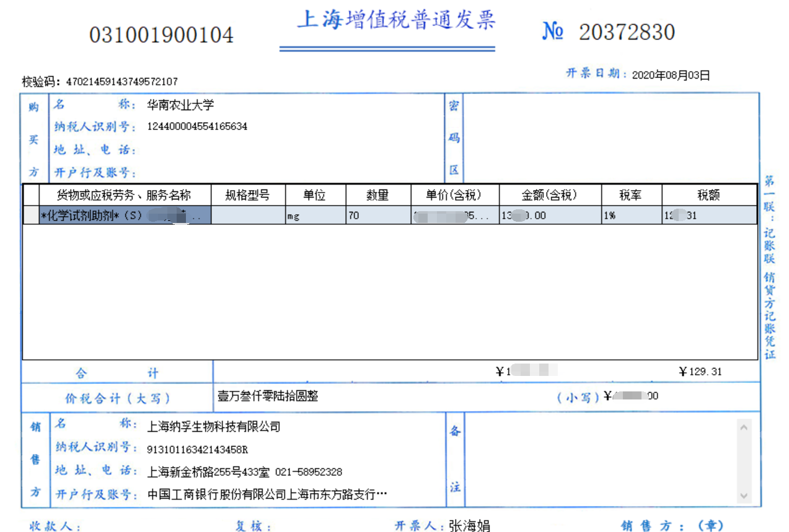Click the quantity cell showing 70

click(377, 216)
